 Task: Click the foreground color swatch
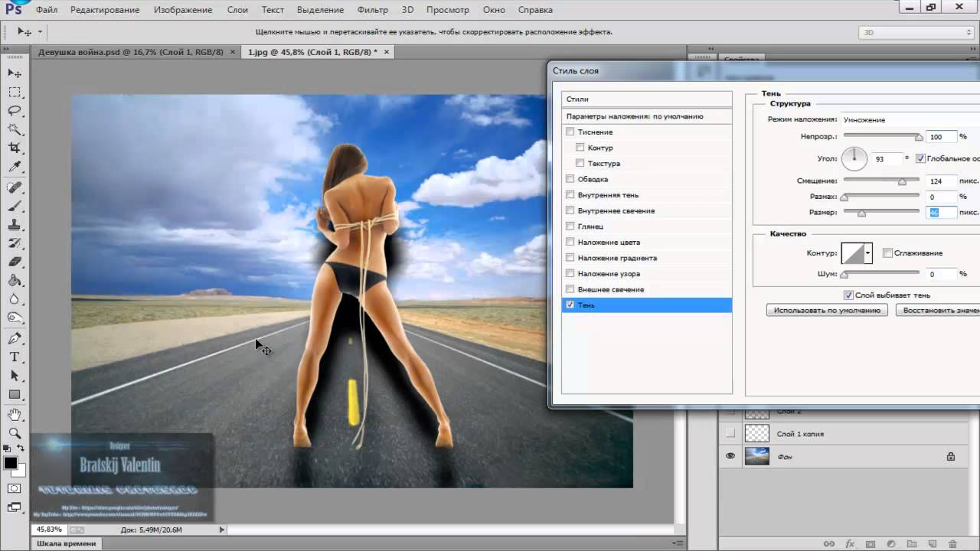click(11, 463)
